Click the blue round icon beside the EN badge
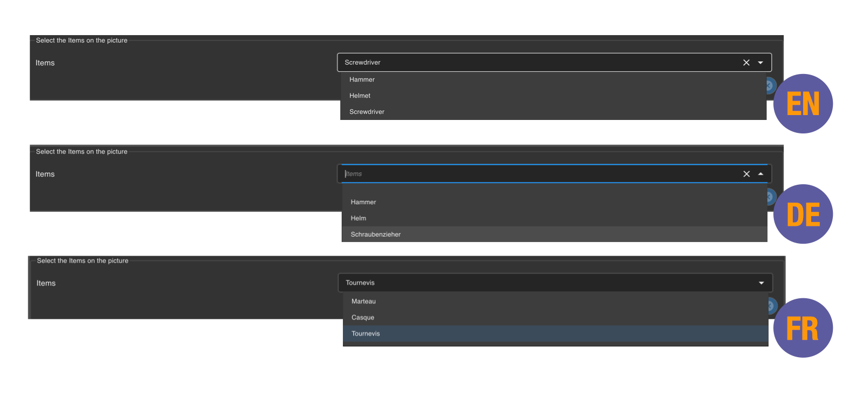Image resolution: width=868 pixels, height=402 pixels. pyautogui.click(x=770, y=85)
